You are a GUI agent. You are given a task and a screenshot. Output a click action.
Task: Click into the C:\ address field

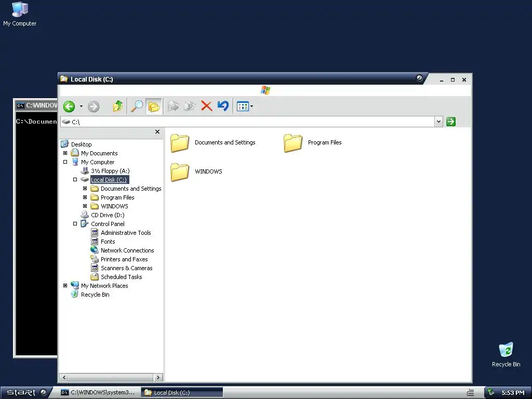click(248, 122)
